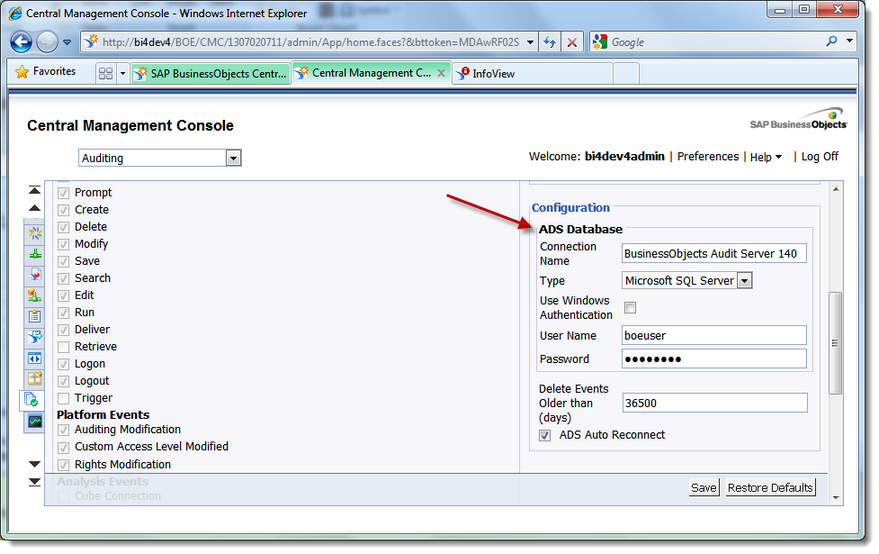This screenshot has width=879, height=554.
Task: Click Delete Events Older than days field
Action: pos(714,403)
